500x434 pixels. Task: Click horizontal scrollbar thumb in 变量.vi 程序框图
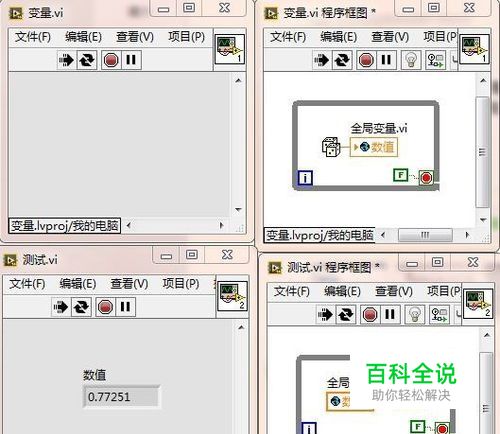click(x=425, y=235)
